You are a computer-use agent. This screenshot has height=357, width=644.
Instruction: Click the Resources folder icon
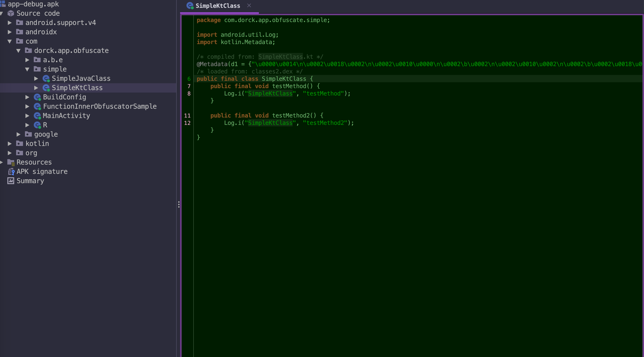click(x=11, y=162)
